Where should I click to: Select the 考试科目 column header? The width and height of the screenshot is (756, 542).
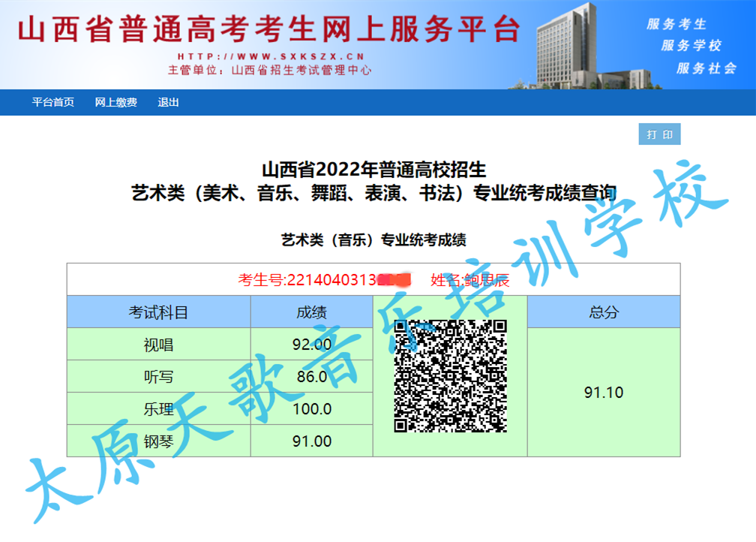coord(159,312)
